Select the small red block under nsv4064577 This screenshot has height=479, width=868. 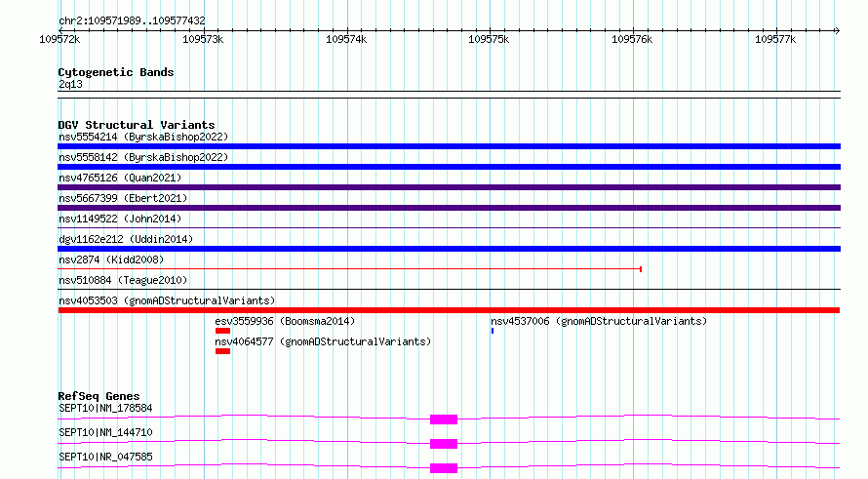(222, 351)
